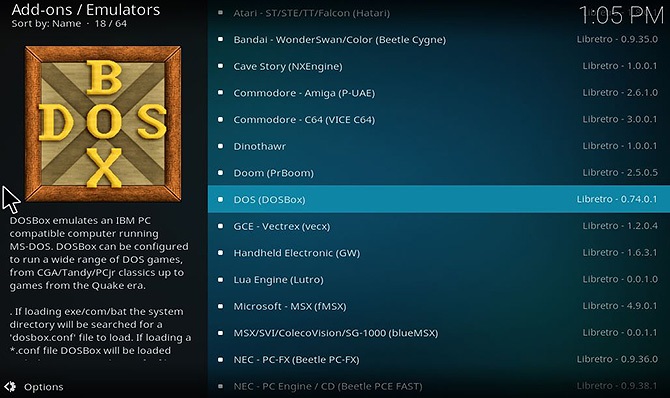Click Libretro - 0.74.0.1 version text
This screenshot has height=398, width=670.
(x=617, y=199)
